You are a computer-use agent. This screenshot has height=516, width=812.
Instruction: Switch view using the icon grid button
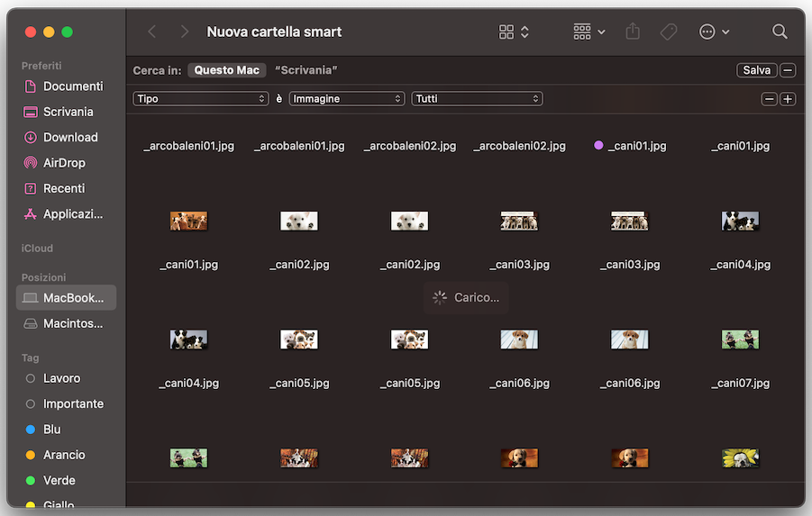coord(513,32)
